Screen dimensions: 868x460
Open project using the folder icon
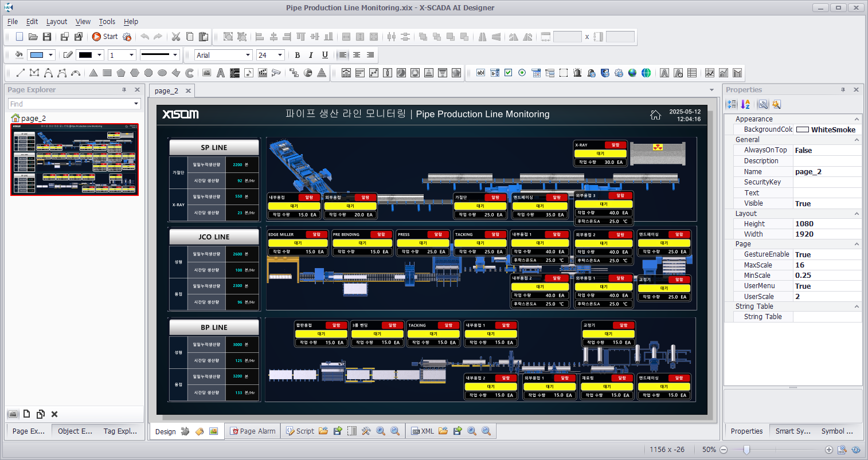33,37
